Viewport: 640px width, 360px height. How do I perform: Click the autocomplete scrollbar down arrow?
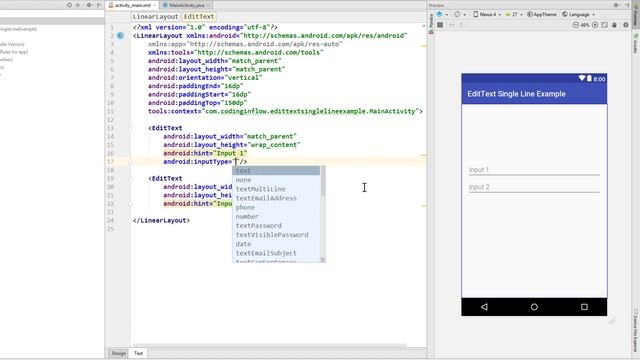(x=323, y=260)
